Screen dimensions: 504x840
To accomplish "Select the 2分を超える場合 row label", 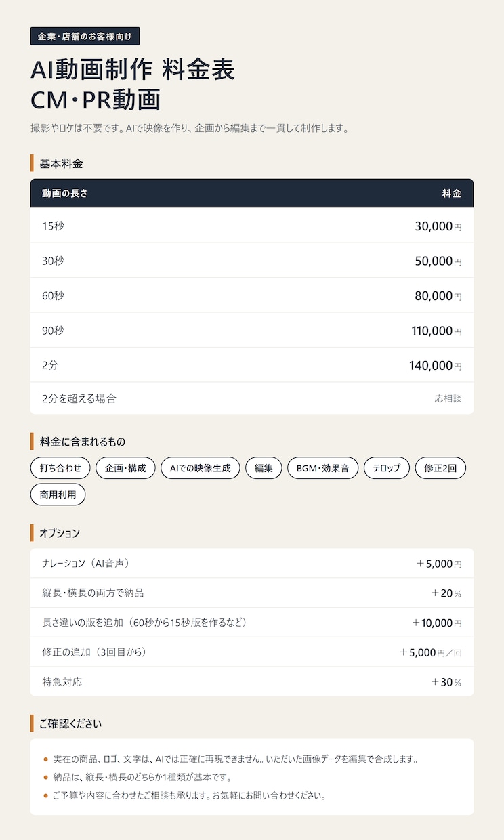I will pyautogui.click(x=79, y=398).
